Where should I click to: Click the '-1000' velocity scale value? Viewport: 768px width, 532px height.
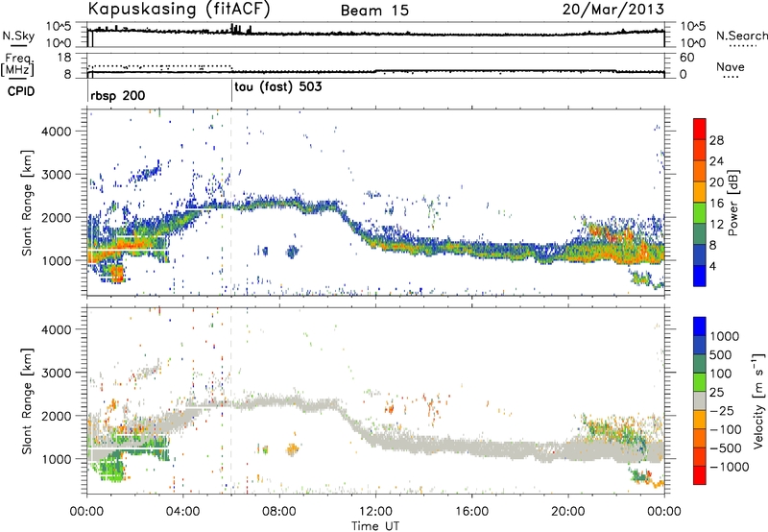pyautogui.click(x=729, y=467)
